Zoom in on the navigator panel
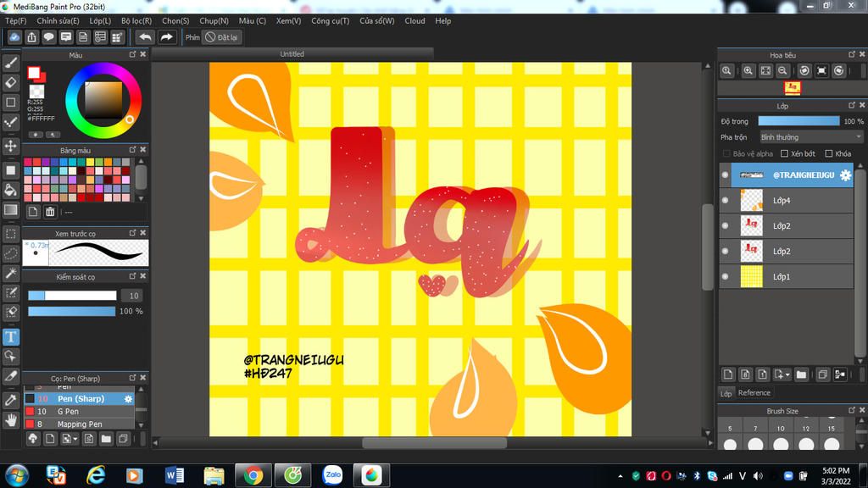 (748, 71)
